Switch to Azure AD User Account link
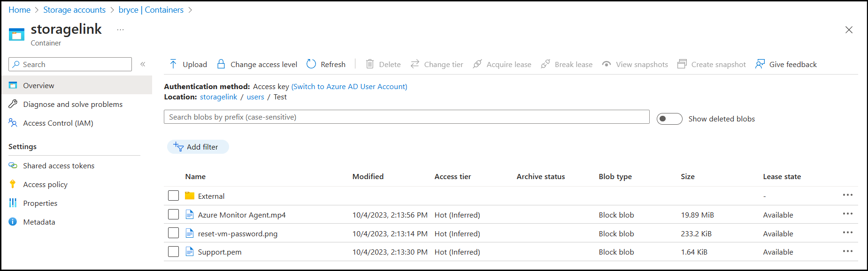 349,86
